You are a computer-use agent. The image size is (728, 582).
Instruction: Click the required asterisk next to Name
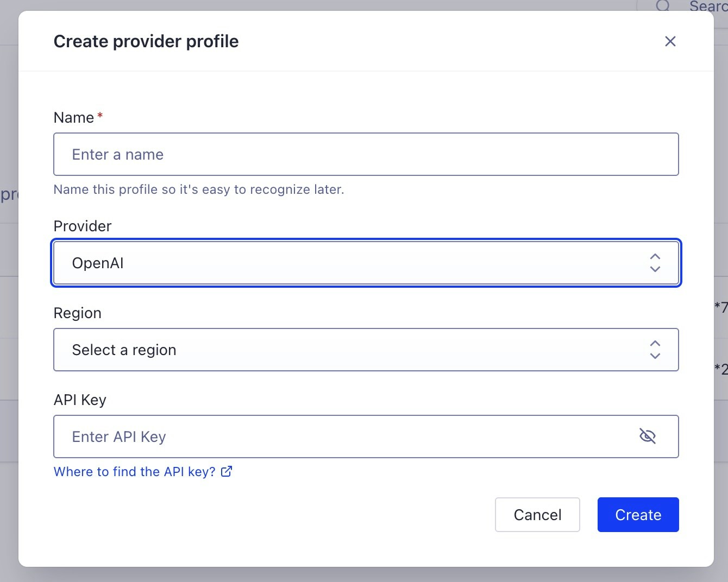point(100,114)
